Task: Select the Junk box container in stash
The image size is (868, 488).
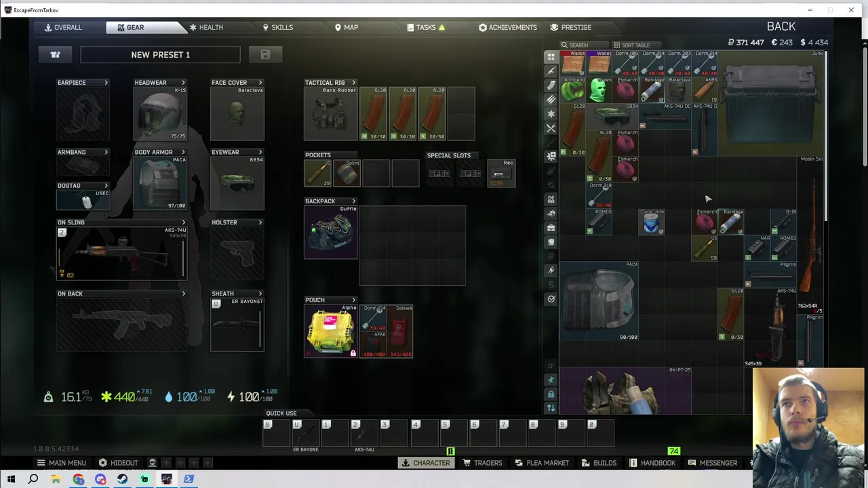Action: coord(771,103)
